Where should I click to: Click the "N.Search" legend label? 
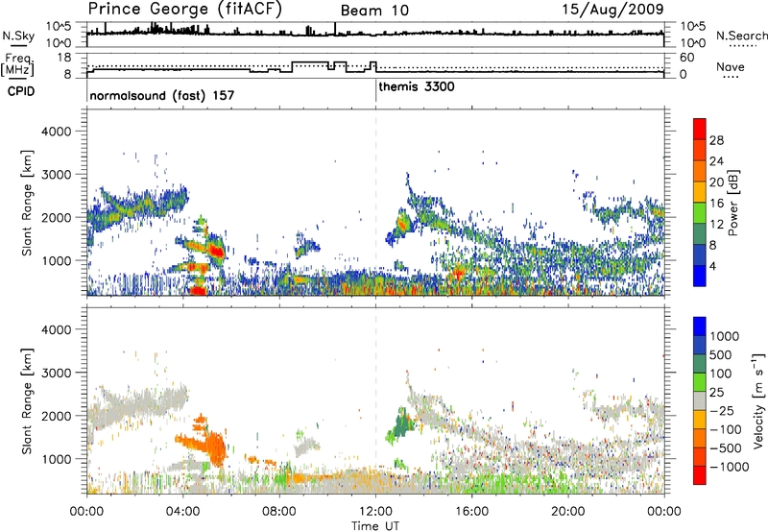coord(741,36)
